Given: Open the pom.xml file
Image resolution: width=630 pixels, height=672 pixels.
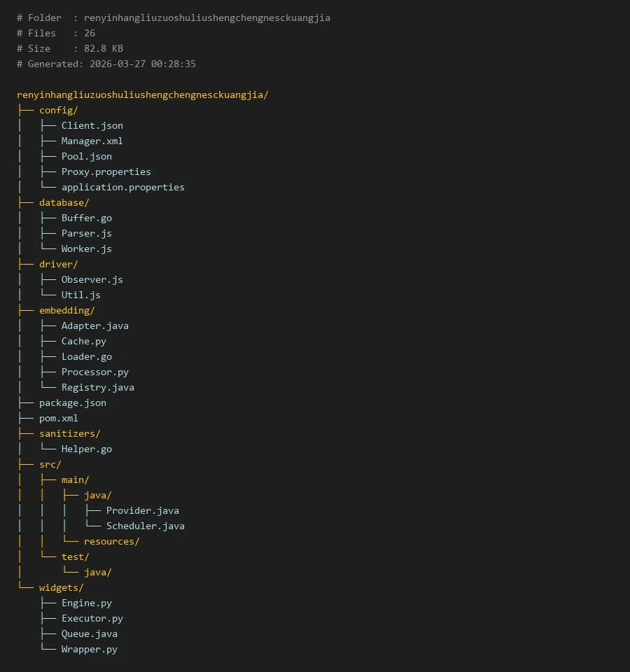Looking at the screenshot, I should click(x=59, y=418).
